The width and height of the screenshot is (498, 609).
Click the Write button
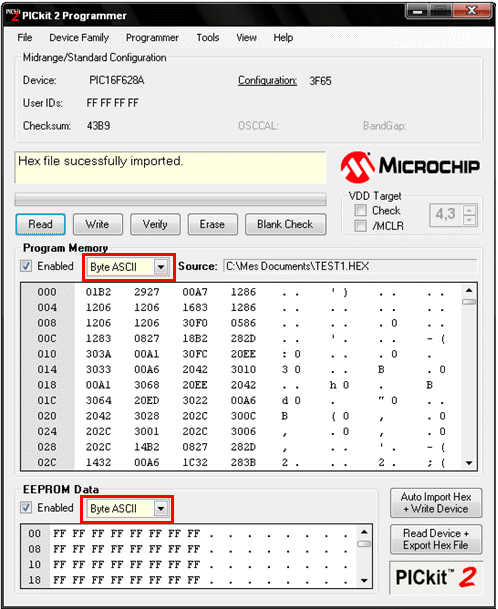tap(98, 224)
